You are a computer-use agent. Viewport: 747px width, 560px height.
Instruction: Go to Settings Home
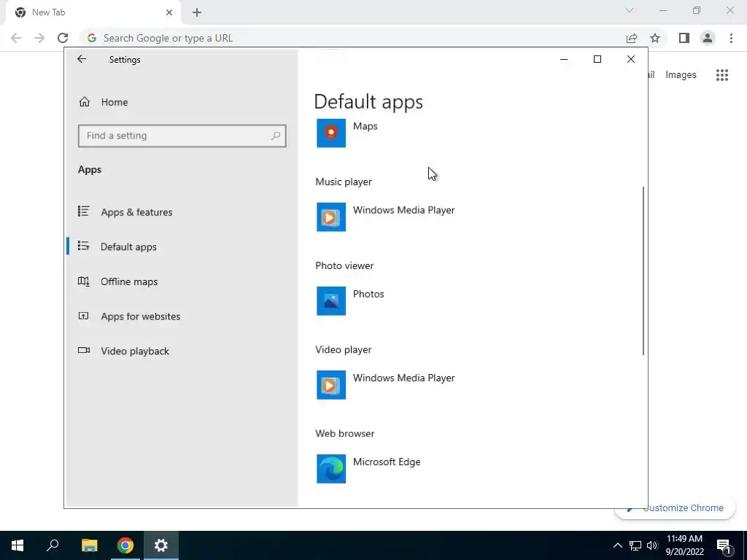click(182, 102)
